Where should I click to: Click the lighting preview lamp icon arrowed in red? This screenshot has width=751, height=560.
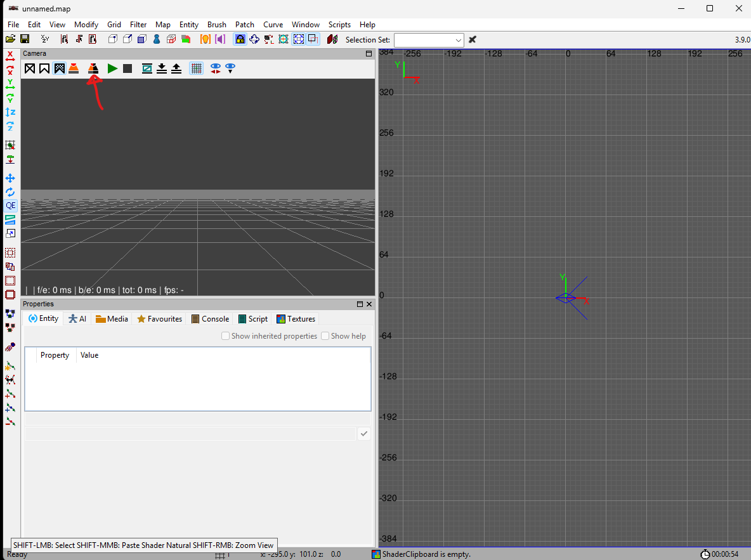(x=93, y=68)
